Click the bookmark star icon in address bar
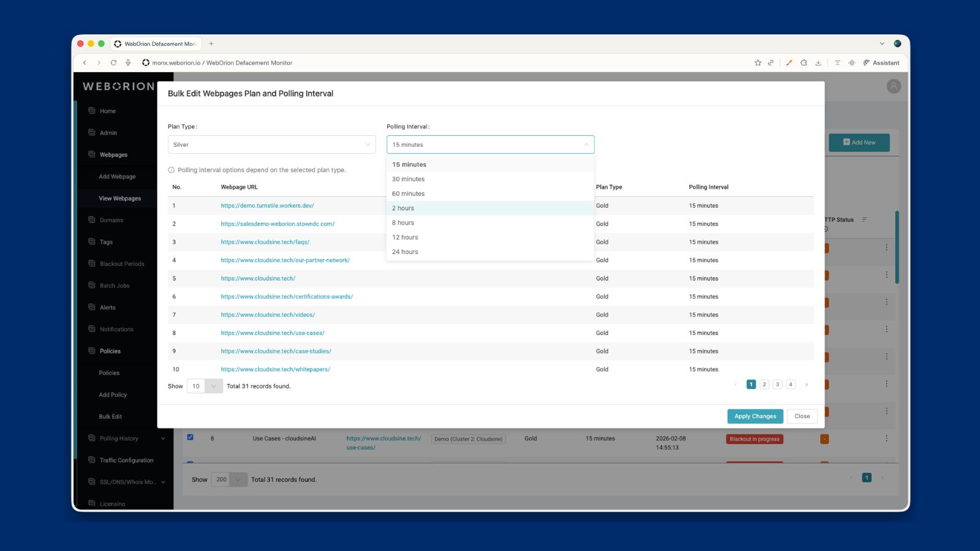This screenshot has width=980, height=551. [x=758, y=62]
